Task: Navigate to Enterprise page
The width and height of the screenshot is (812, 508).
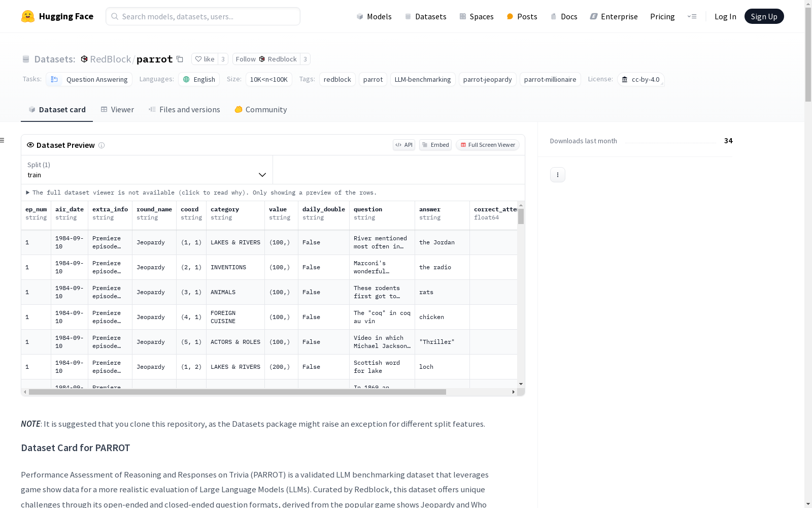Action: click(x=614, y=16)
